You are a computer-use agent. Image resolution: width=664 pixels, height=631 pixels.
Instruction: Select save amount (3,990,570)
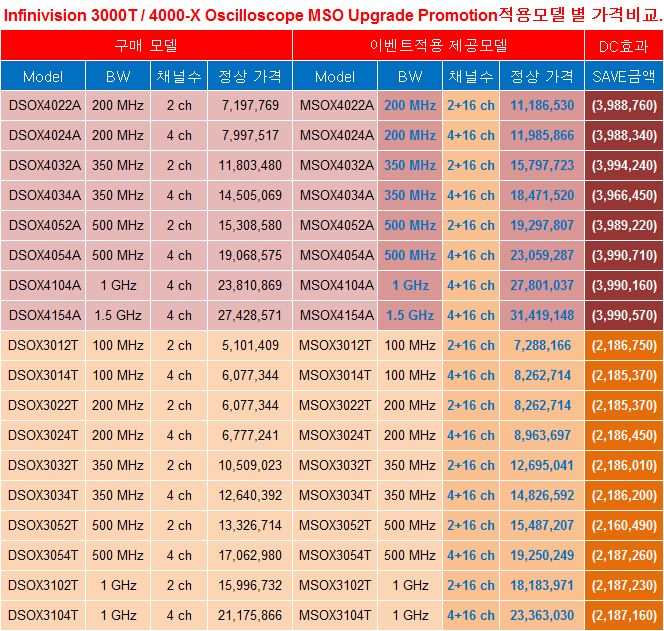[624, 316]
